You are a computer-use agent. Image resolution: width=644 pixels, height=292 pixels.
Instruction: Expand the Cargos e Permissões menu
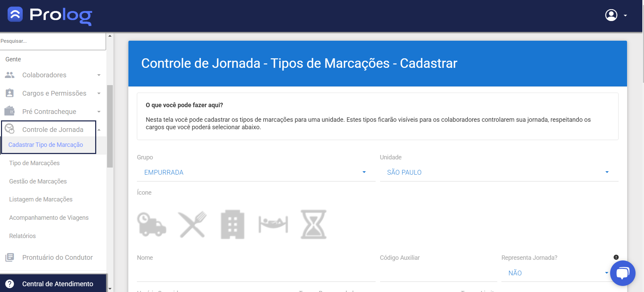click(x=53, y=93)
